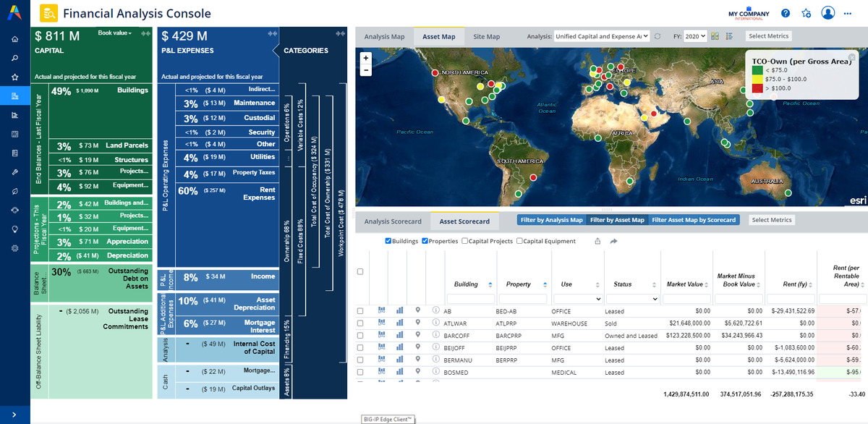Switch to the Analysis Scorecard tab
The width and height of the screenshot is (868, 424).
pyautogui.click(x=392, y=221)
